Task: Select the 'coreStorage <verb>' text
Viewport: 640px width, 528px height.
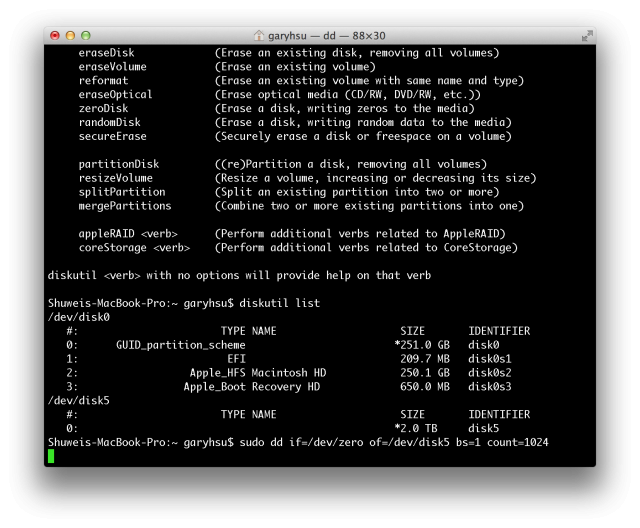Action: coord(134,247)
